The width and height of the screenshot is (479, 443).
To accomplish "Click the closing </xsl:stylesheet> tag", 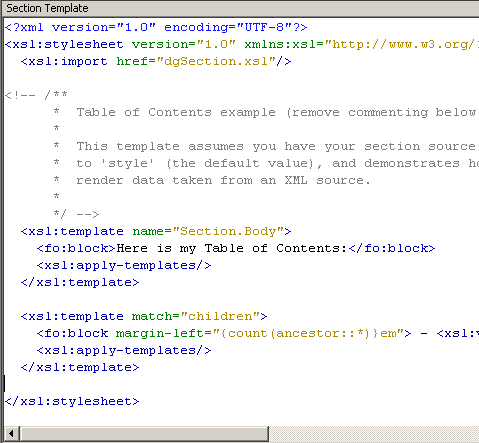I will click(72, 401).
